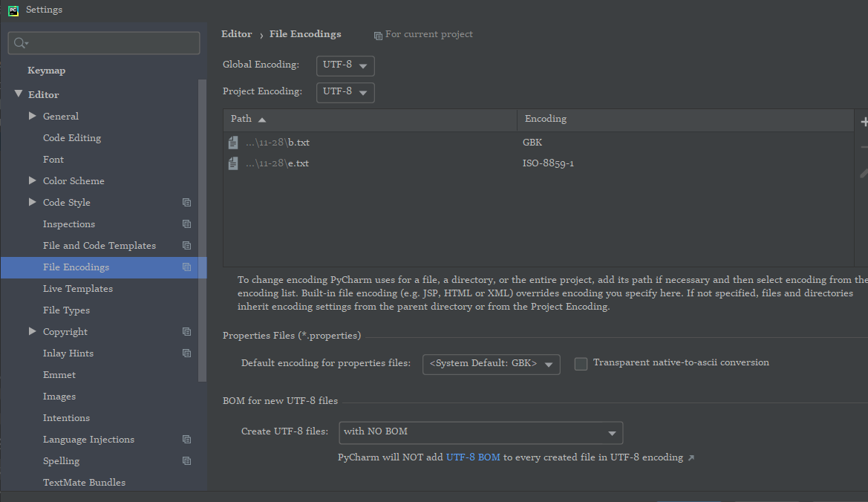Collapse the Editor tree in the sidebar

19,94
